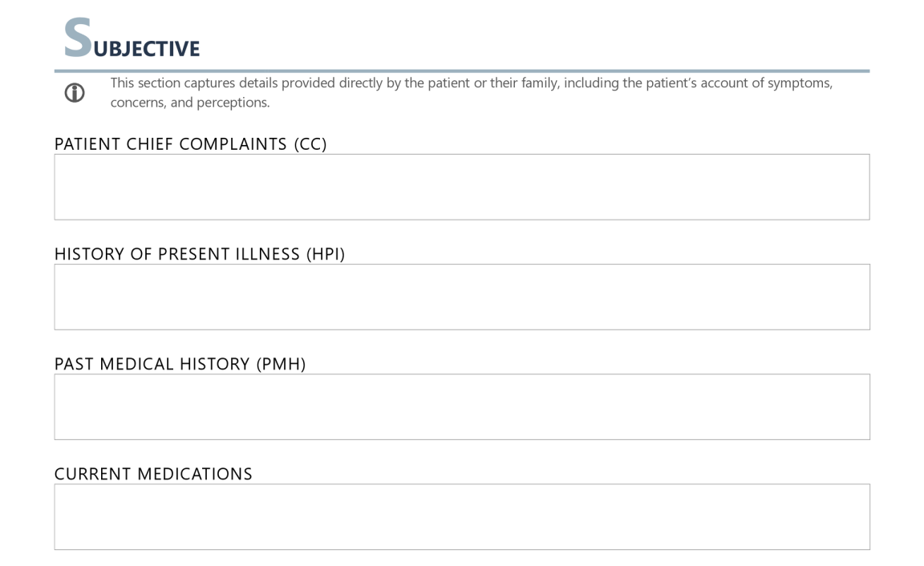Focus the History of Present Illness field
The width and height of the screenshot is (924, 566).
click(461, 297)
